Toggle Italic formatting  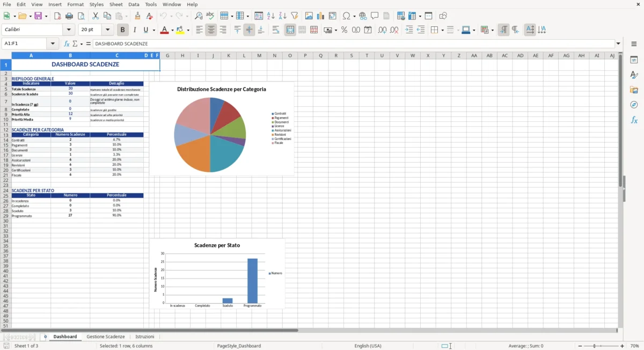click(135, 30)
